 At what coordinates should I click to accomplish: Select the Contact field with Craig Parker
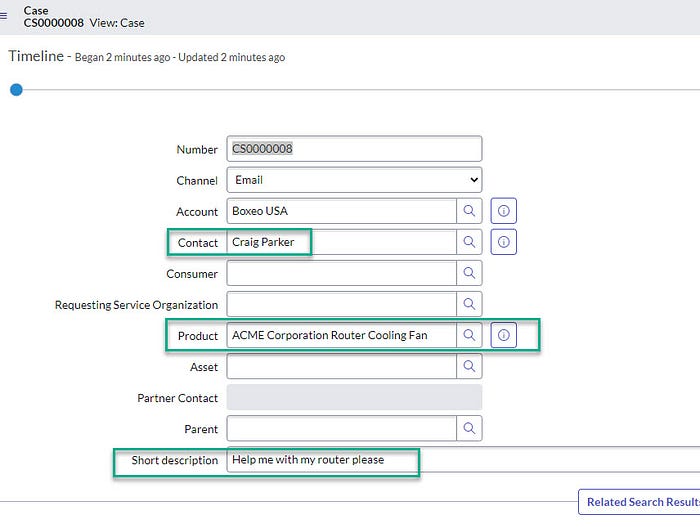click(x=340, y=242)
